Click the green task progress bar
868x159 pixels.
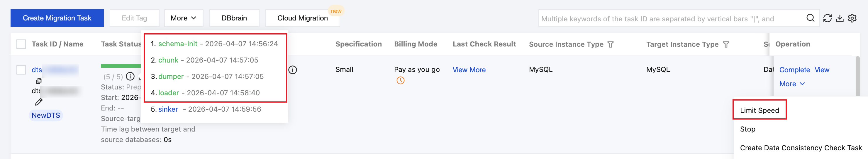[x=121, y=66]
